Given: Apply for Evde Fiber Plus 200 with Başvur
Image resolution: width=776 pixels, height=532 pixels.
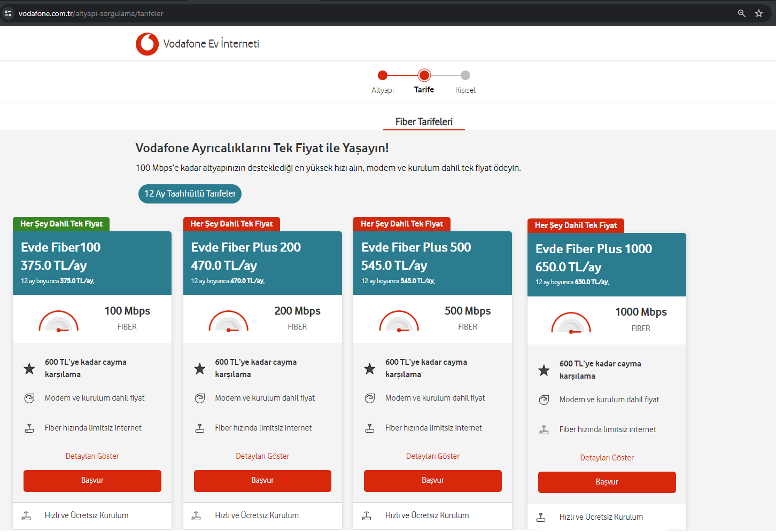Looking at the screenshot, I should tap(262, 481).
